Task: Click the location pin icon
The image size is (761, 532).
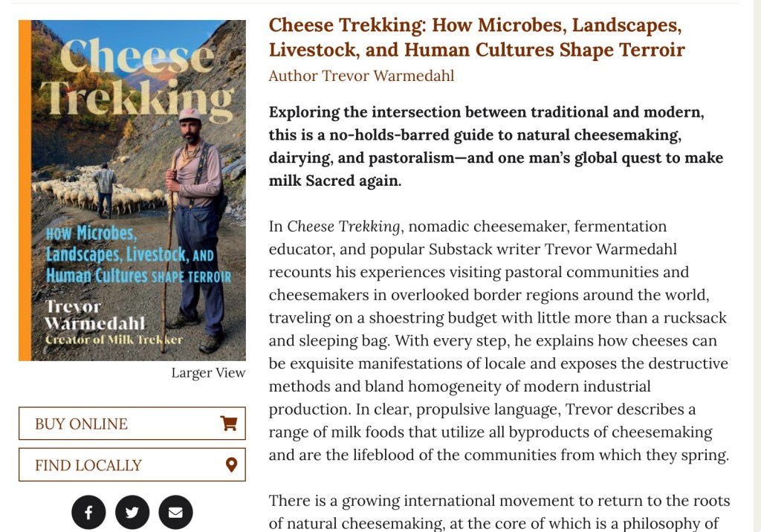Action: (231, 465)
